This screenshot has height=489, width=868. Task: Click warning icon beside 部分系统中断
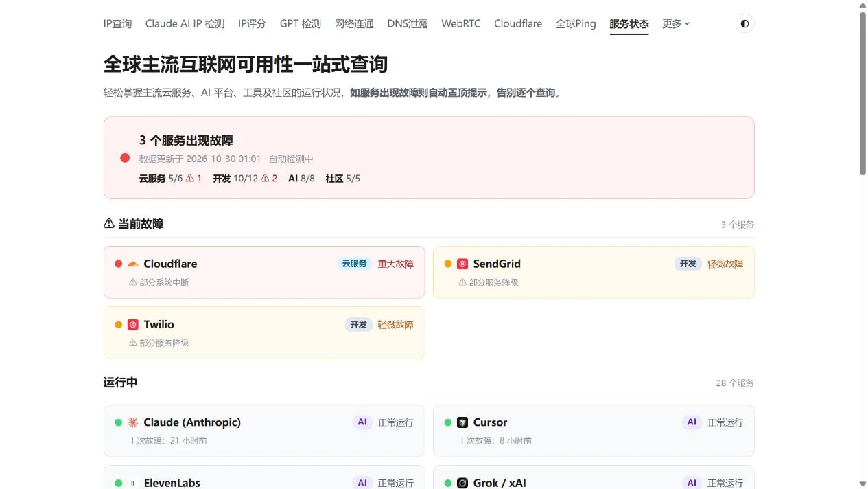pyautogui.click(x=133, y=282)
